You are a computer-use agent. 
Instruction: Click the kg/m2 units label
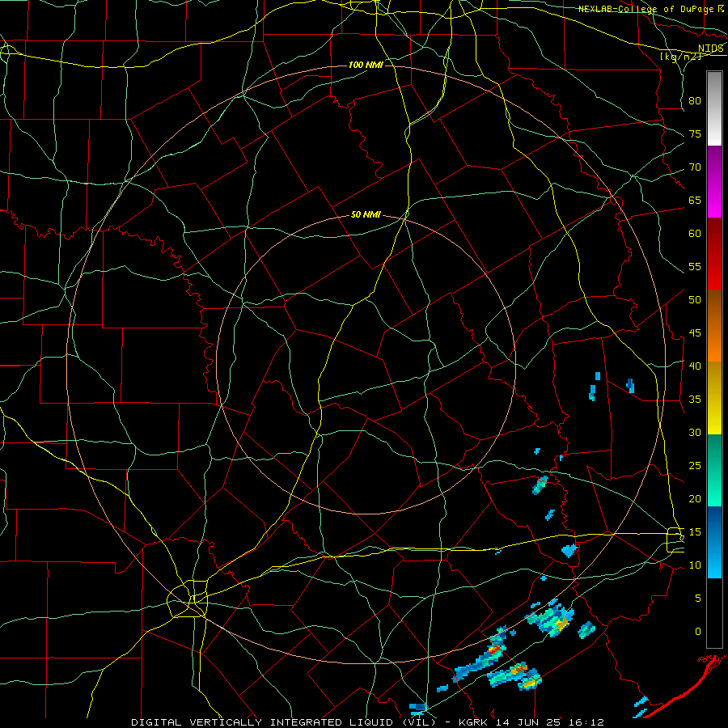click(x=680, y=57)
